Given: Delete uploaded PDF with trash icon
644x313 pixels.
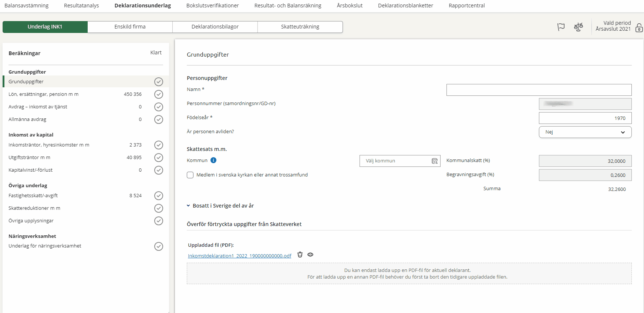Looking at the screenshot, I should tap(300, 255).
